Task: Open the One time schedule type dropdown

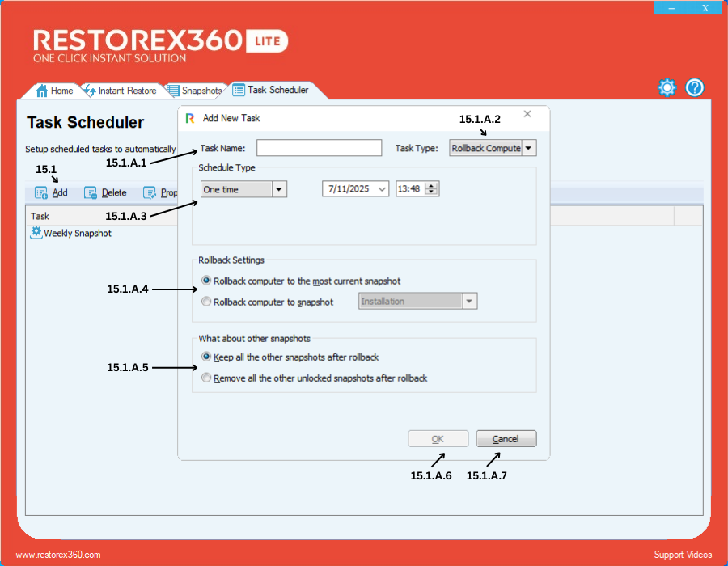Action: [x=279, y=189]
